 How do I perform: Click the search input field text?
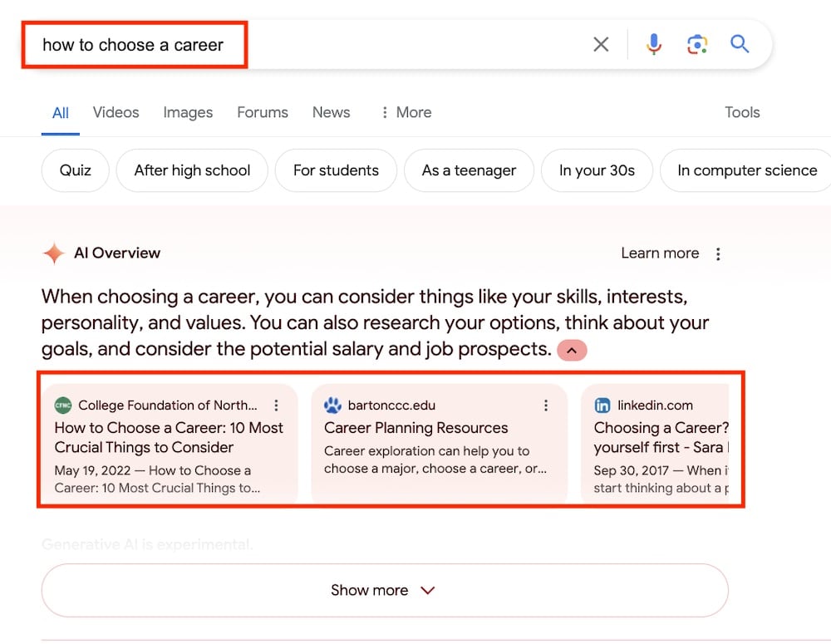click(x=133, y=45)
